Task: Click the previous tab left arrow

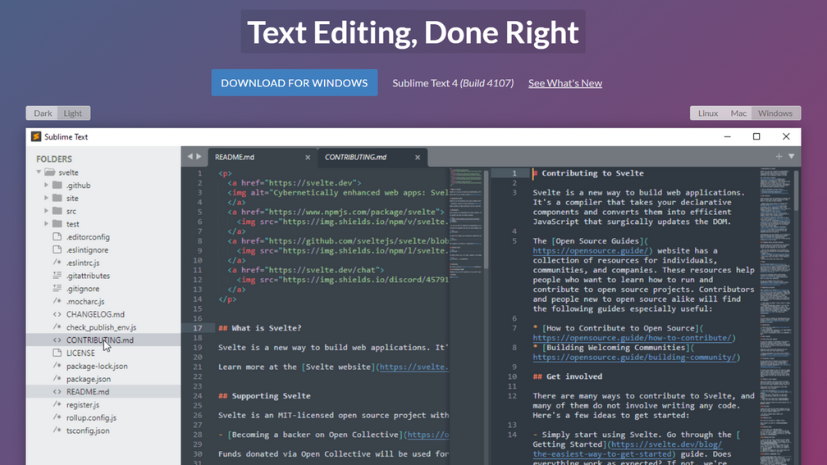Action: coord(189,157)
